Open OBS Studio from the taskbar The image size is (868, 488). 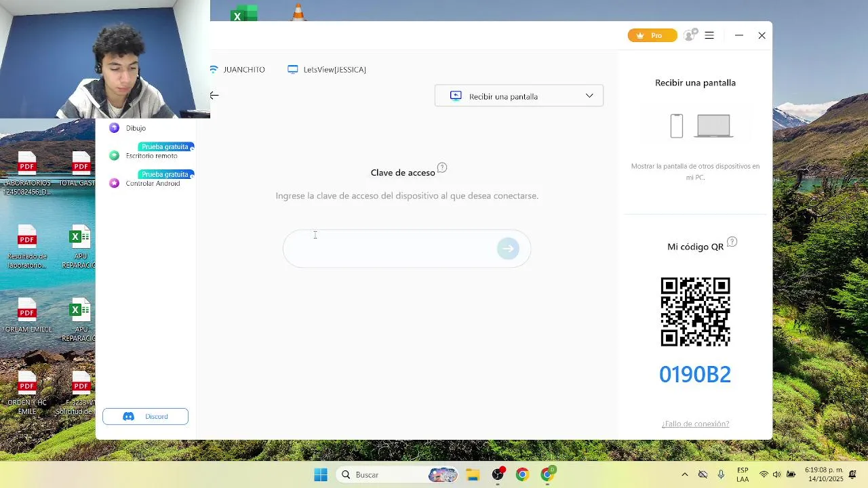[x=498, y=475]
